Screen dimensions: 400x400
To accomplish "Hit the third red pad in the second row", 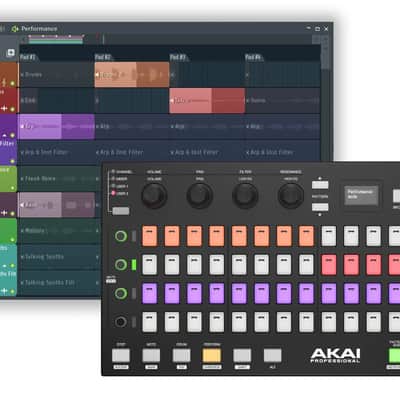I will point(374,265).
